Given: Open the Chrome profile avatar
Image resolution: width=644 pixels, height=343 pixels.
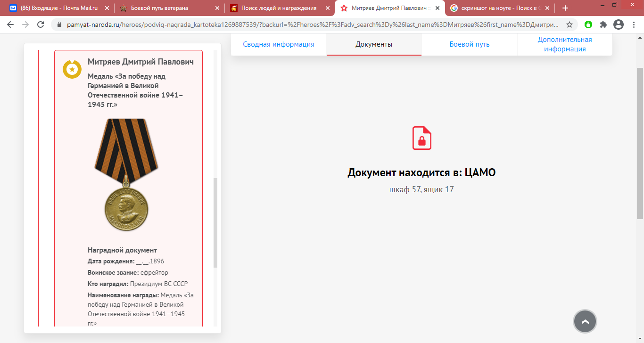Looking at the screenshot, I should pos(618,24).
